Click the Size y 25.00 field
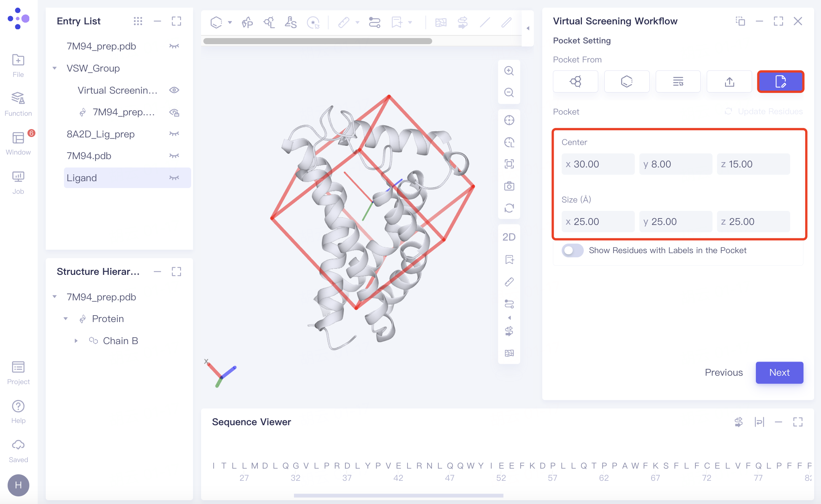821x504 pixels. coord(676,222)
